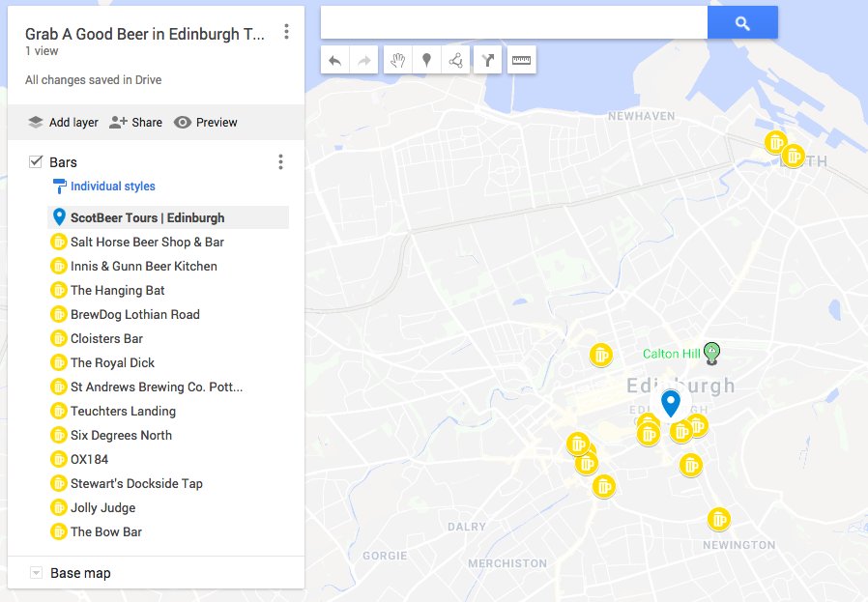This screenshot has width=868, height=602.
Task: Open map options three-dot menu
Action: [x=286, y=32]
